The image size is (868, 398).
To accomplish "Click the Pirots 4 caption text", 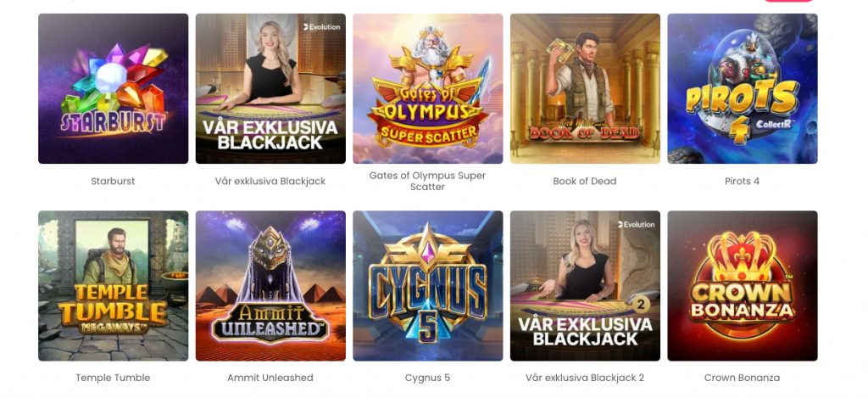I will [x=742, y=182].
